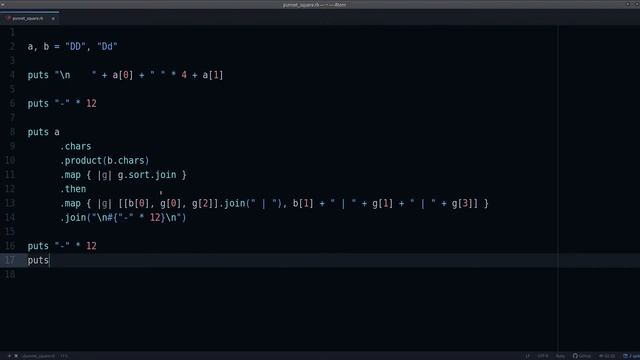The width and height of the screenshot is (640, 360).
Task: Click ".chars" on line 9
Action: (x=76, y=146)
